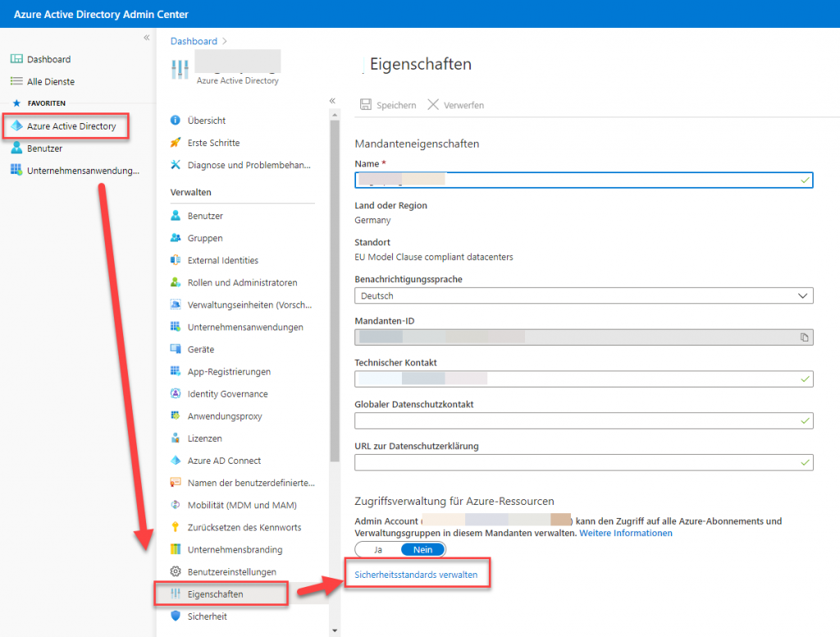Click the Sicherheit shield icon
This screenshot has height=637, width=840.
pyautogui.click(x=176, y=616)
